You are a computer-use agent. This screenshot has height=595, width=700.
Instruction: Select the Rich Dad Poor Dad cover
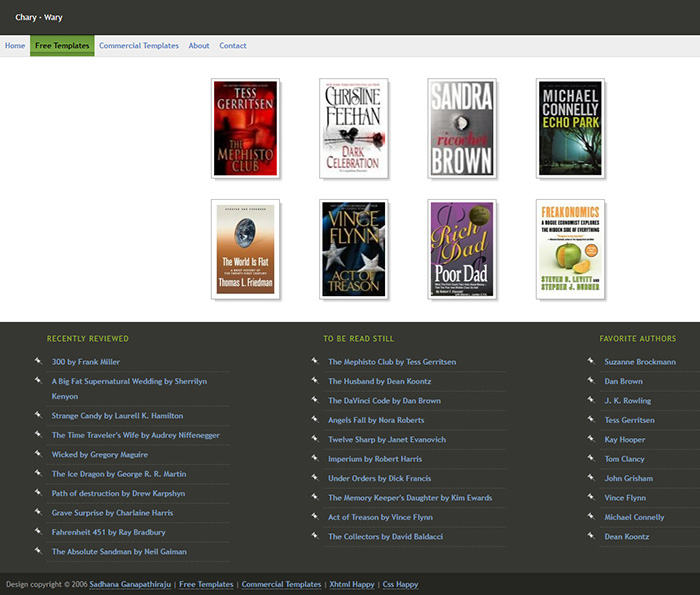pyautogui.click(x=461, y=249)
